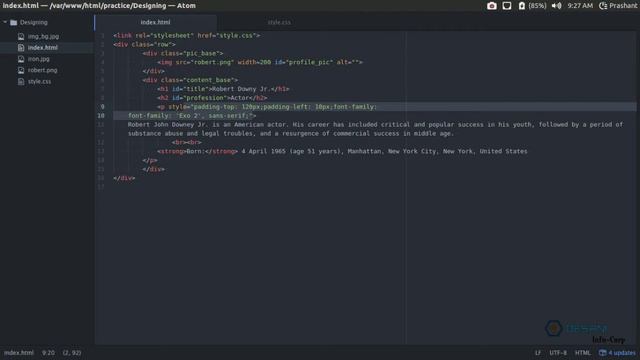Open the clock showing 9:27 AM
Image resolution: width=640 pixels, height=360 pixels.
580,6
